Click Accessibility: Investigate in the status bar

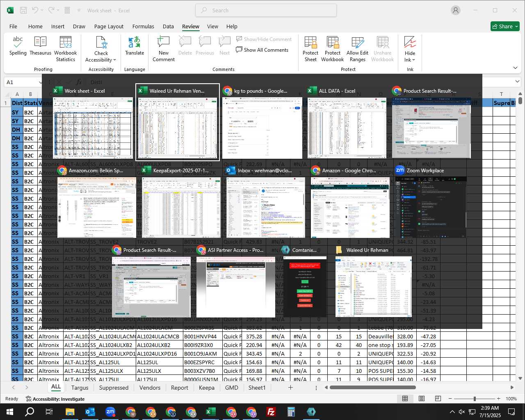pyautogui.click(x=55, y=399)
